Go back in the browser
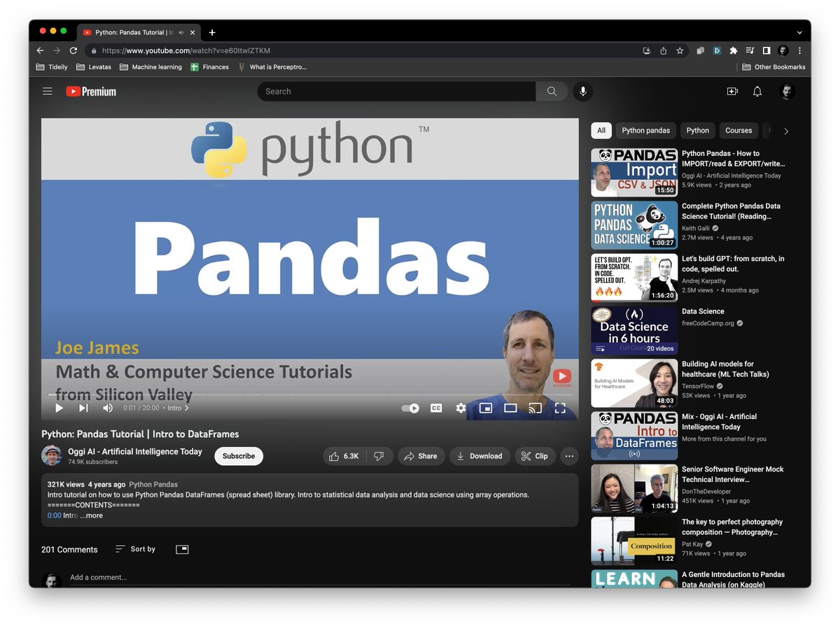The image size is (840, 626). (x=40, y=50)
